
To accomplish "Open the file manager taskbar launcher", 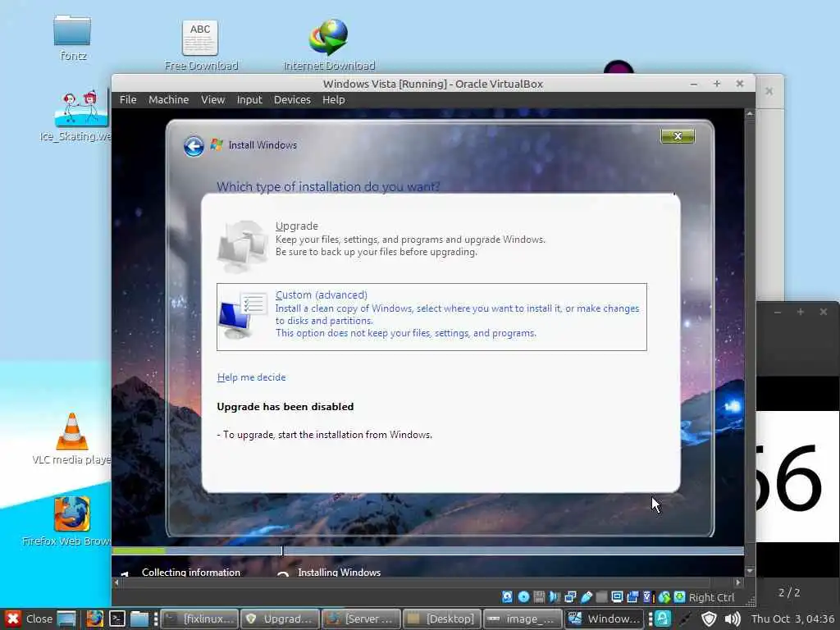I will click(139, 619).
